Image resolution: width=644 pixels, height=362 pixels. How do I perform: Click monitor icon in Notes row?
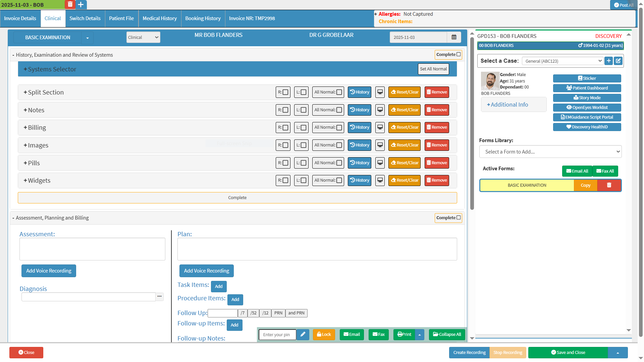click(380, 110)
